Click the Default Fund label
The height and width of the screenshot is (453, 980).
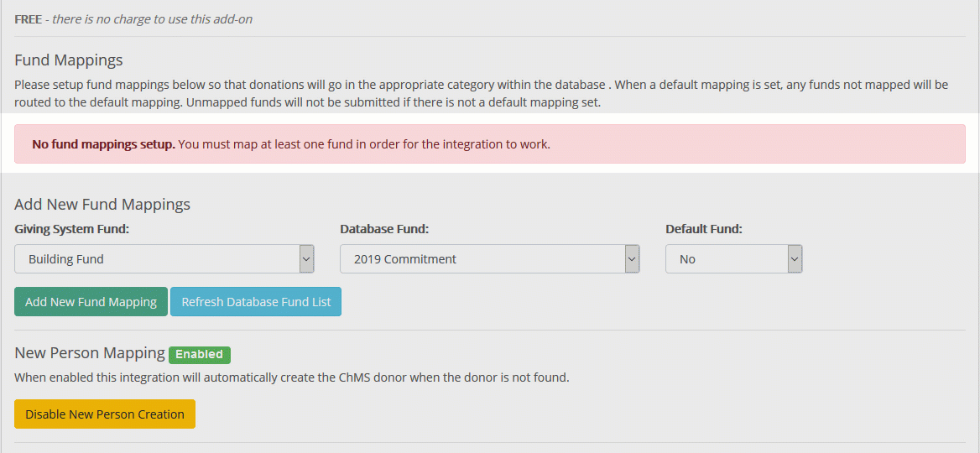(x=703, y=229)
